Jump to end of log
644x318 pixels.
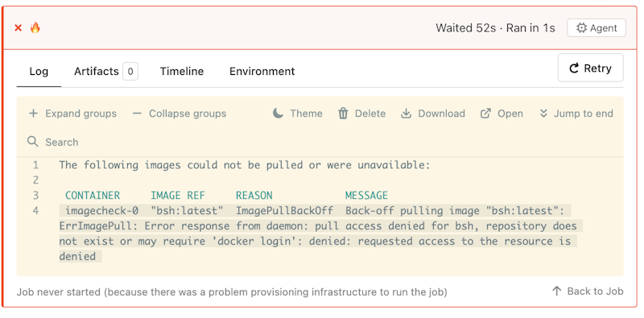[x=576, y=114]
